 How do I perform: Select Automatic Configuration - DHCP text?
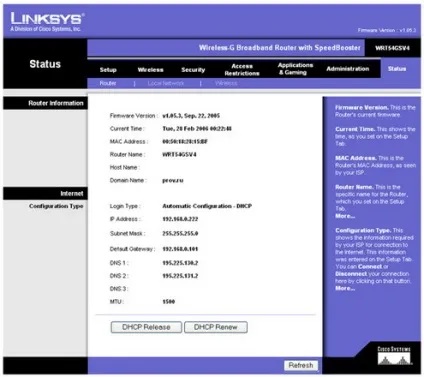click(207, 206)
